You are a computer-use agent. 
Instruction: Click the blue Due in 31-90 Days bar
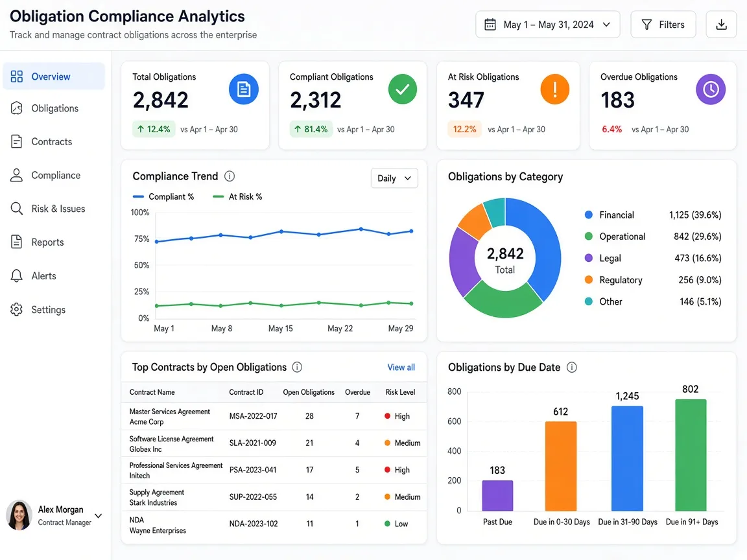[628, 459]
